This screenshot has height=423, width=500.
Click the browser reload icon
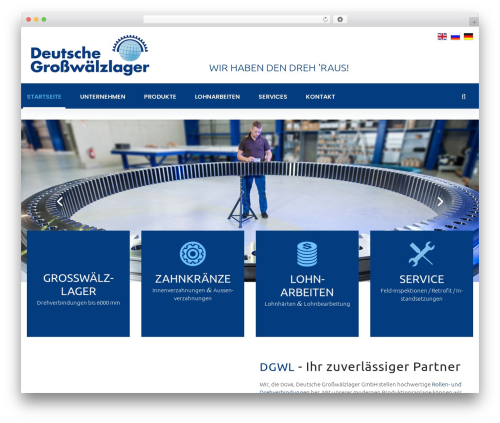(x=325, y=19)
